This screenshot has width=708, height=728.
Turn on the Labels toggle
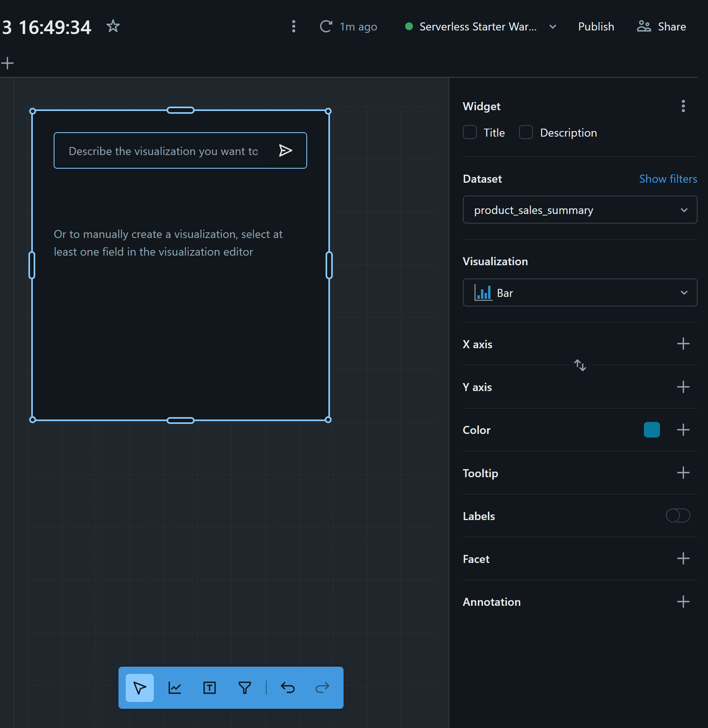pos(678,516)
